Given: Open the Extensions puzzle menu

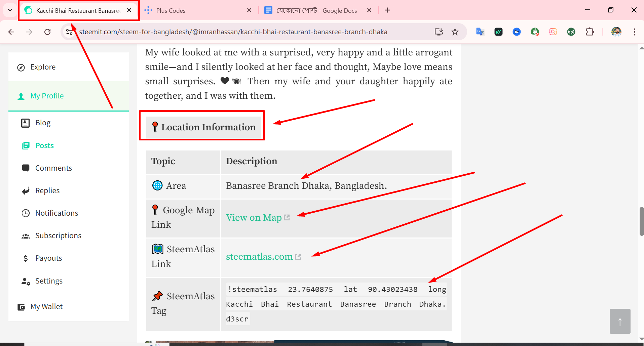Looking at the screenshot, I should pos(590,32).
